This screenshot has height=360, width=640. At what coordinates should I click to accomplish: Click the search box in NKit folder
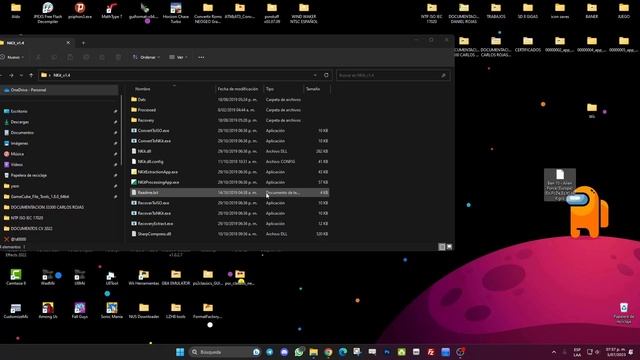point(393,76)
